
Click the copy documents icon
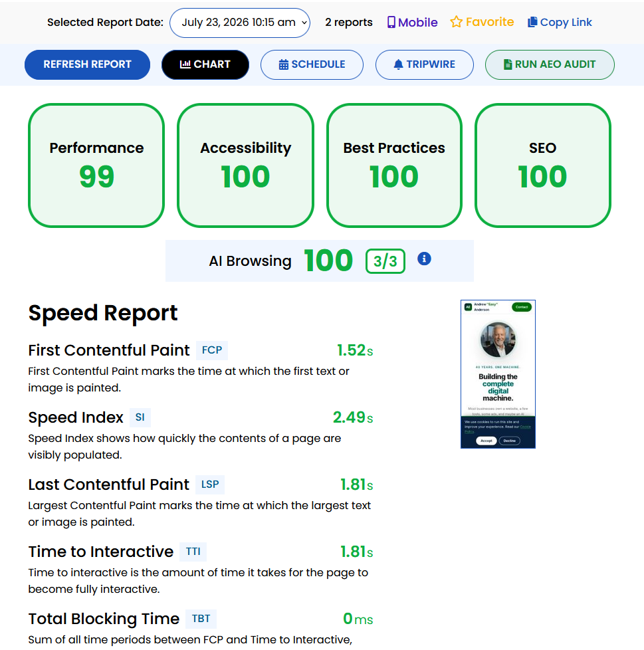click(532, 22)
